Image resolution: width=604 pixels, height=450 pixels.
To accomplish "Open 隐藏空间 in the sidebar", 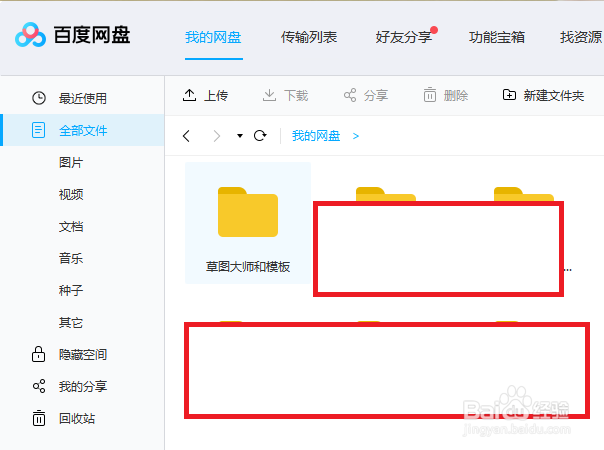I will click(x=83, y=354).
